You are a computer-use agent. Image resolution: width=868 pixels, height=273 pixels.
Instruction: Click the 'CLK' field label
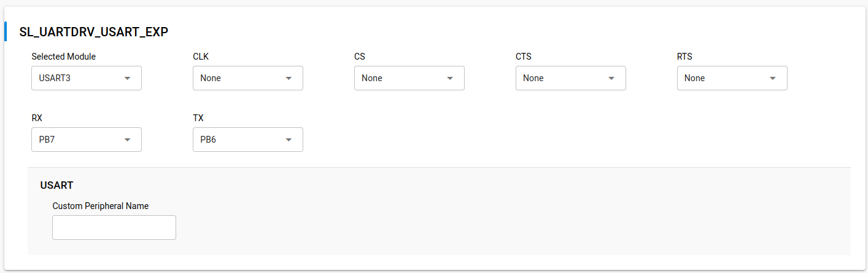tap(201, 57)
